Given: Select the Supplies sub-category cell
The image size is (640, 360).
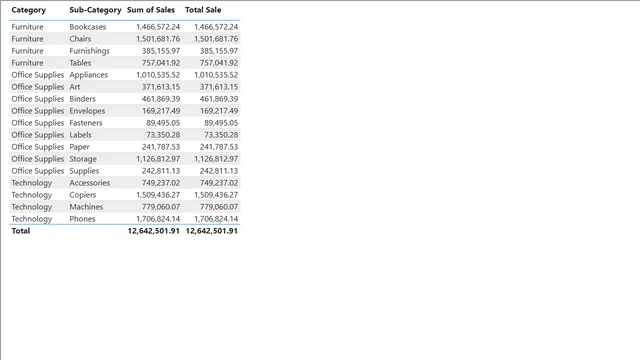Looking at the screenshot, I should click(x=84, y=171).
